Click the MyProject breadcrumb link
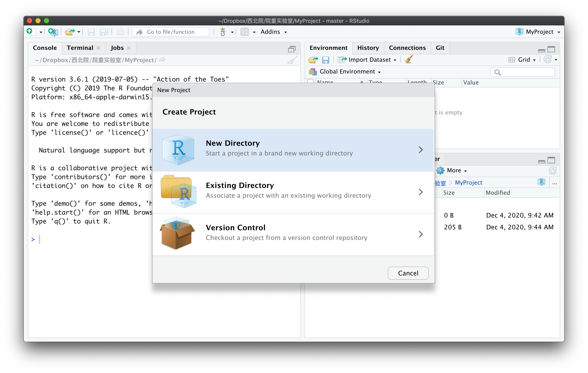 pyautogui.click(x=469, y=183)
